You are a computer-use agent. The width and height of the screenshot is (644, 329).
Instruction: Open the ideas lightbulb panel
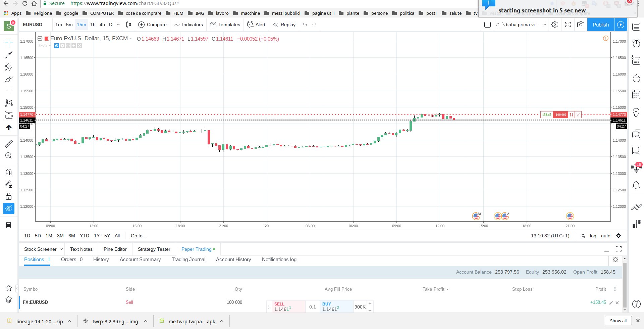coord(636,112)
